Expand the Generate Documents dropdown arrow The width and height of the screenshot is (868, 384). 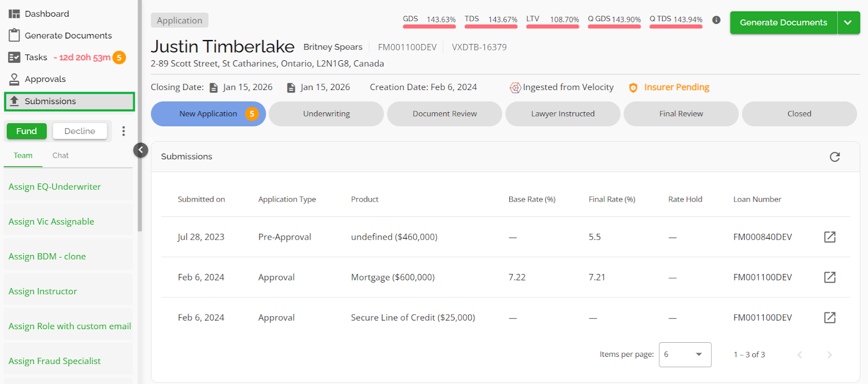coord(848,23)
